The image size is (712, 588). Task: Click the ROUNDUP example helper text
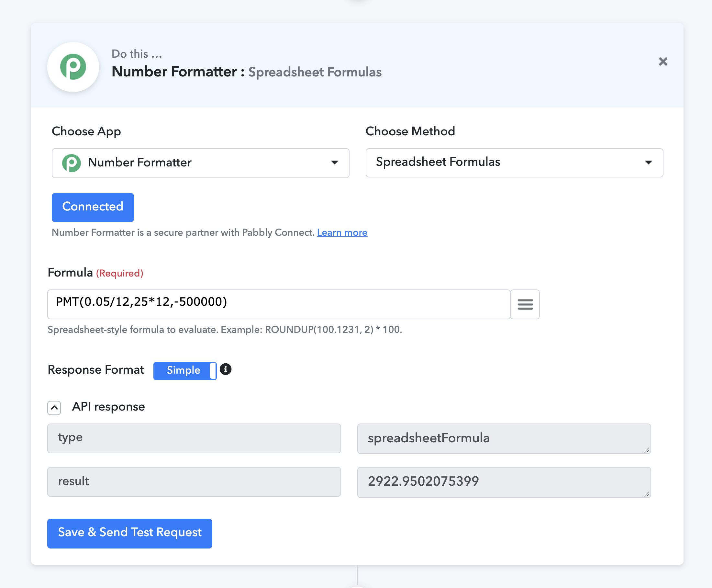pyautogui.click(x=225, y=330)
